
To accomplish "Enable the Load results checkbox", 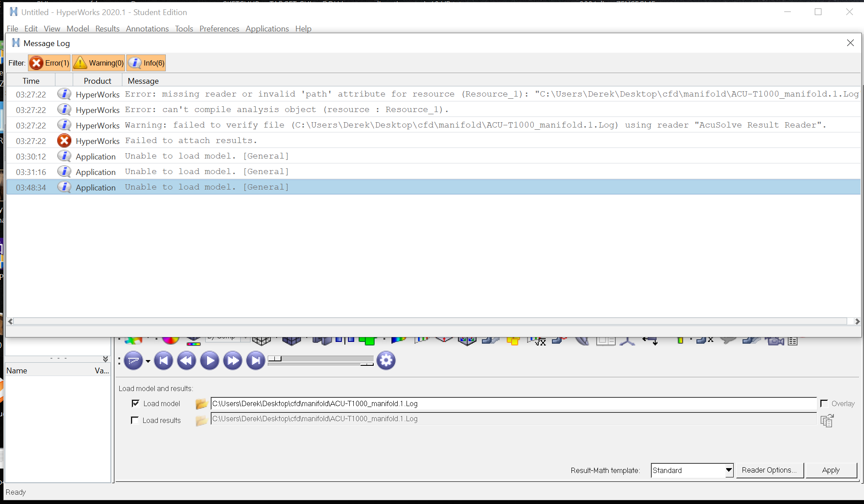I will pos(135,420).
